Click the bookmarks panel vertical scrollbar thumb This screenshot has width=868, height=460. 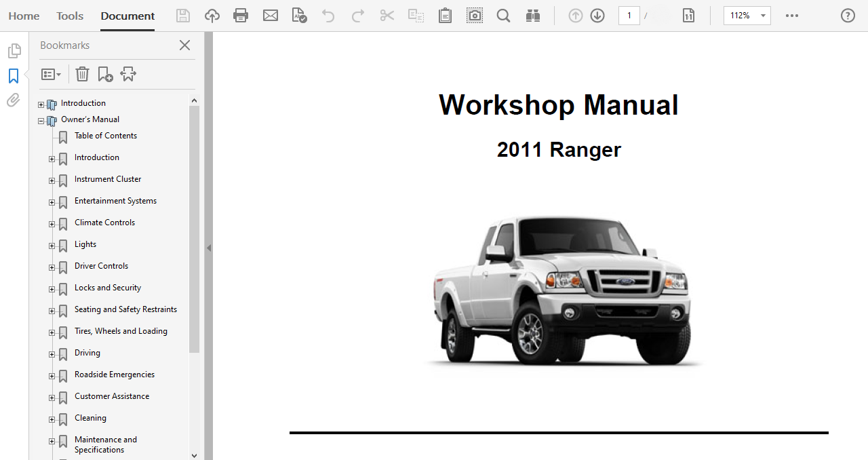[194, 231]
